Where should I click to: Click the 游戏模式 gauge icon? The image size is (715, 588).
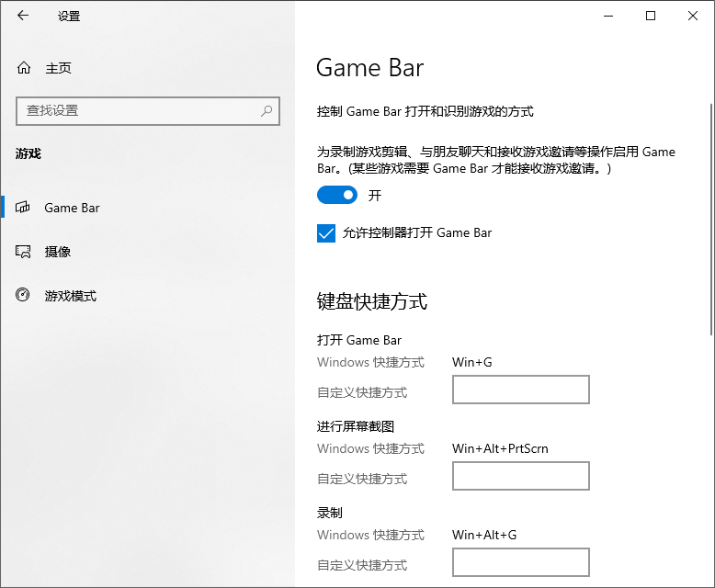[x=22, y=295]
